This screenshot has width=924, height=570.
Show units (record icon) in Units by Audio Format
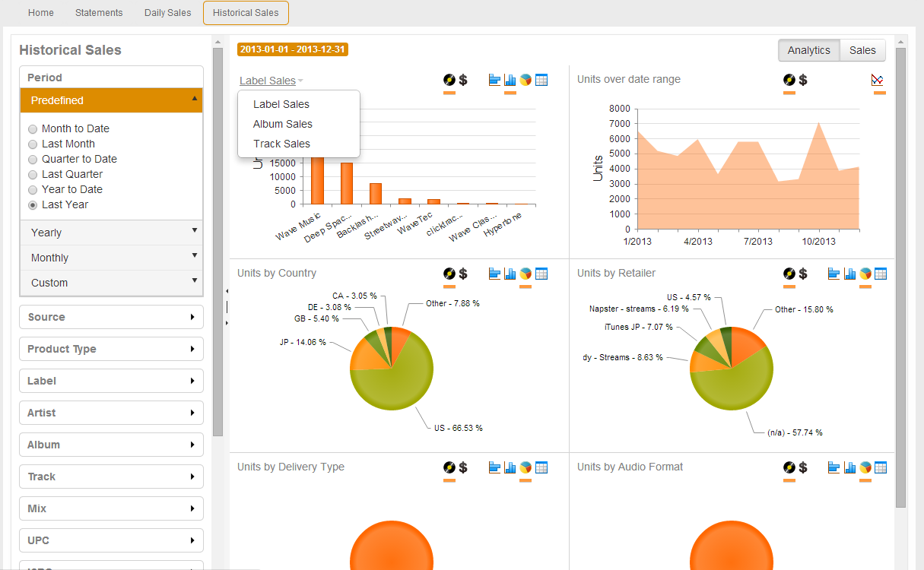pos(789,467)
